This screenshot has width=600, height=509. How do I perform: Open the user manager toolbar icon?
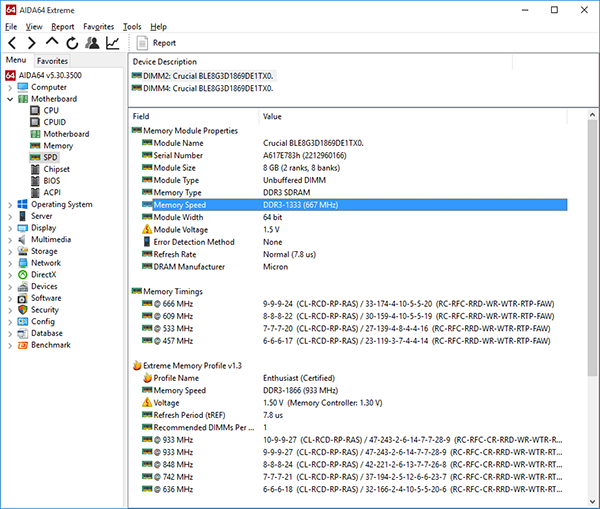point(92,43)
